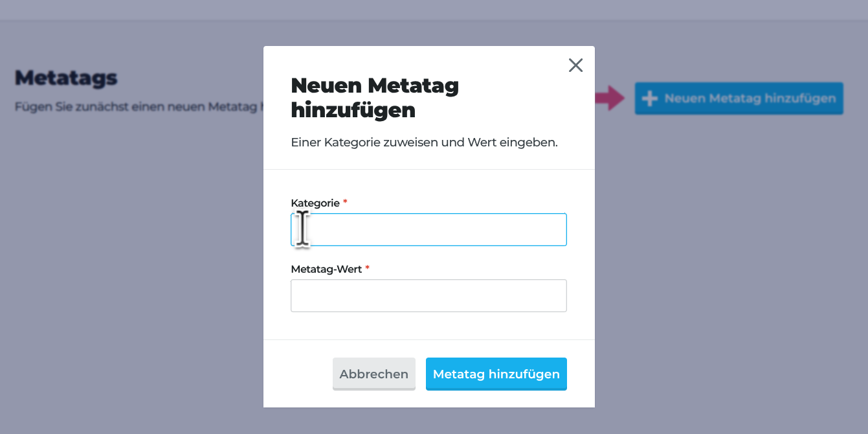This screenshot has height=434, width=868.
Task: Click the dialog footer left of Abbrechen
Action: [298, 374]
